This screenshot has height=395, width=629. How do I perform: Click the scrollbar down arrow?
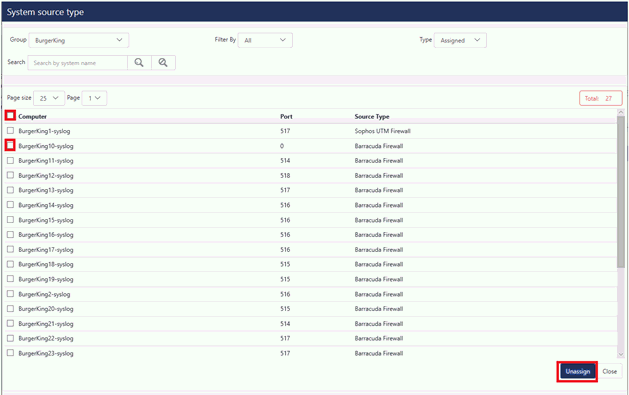(x=621, y=354)
